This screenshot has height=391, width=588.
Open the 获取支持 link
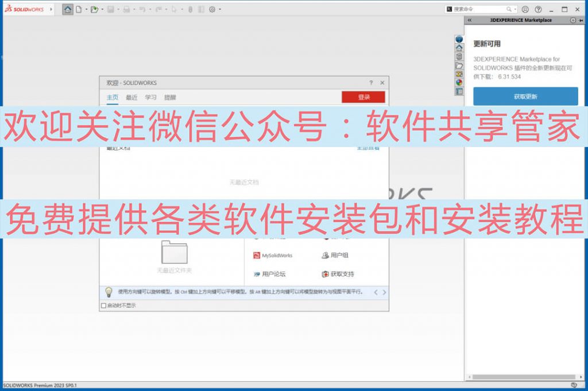(338, 274)
